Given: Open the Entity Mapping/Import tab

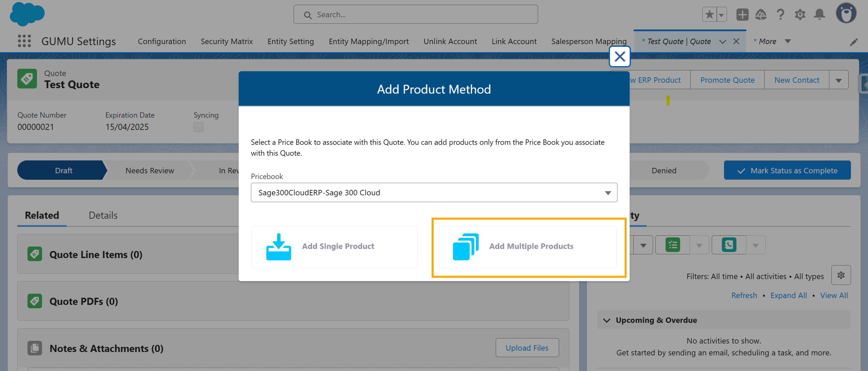Looking at the screenshot, I should (x=369, y=41).
